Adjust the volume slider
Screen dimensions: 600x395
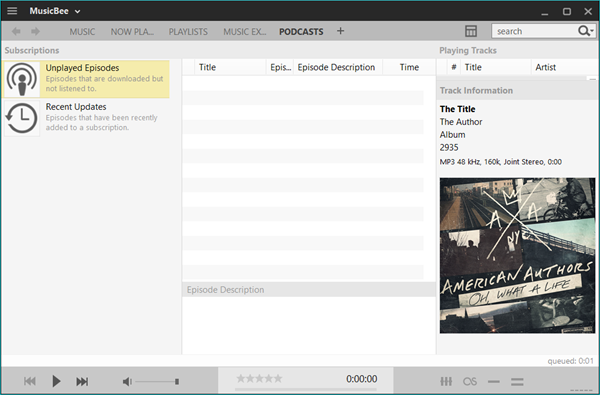[157, 382]
